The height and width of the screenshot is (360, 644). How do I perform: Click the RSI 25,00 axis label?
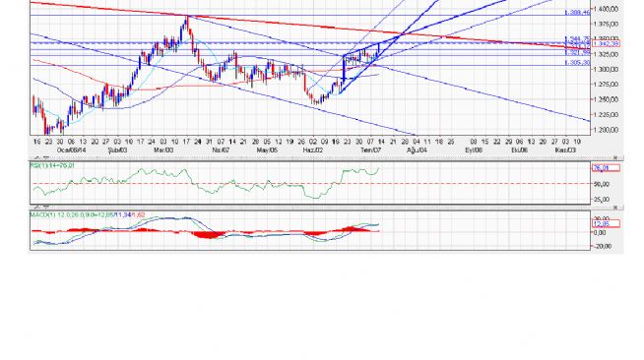[x=601, y=200]
